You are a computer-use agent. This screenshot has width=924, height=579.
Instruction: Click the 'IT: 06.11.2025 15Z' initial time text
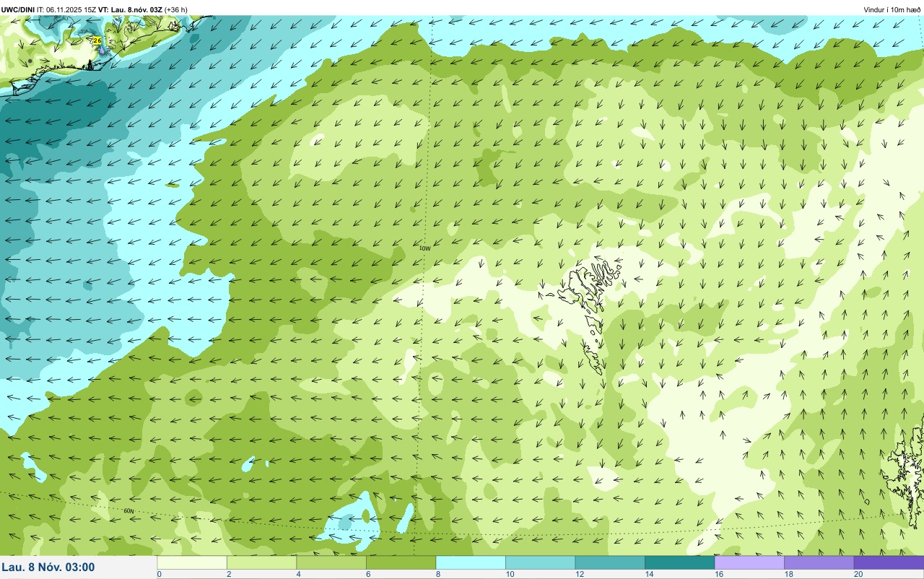(x=66, y=9)
